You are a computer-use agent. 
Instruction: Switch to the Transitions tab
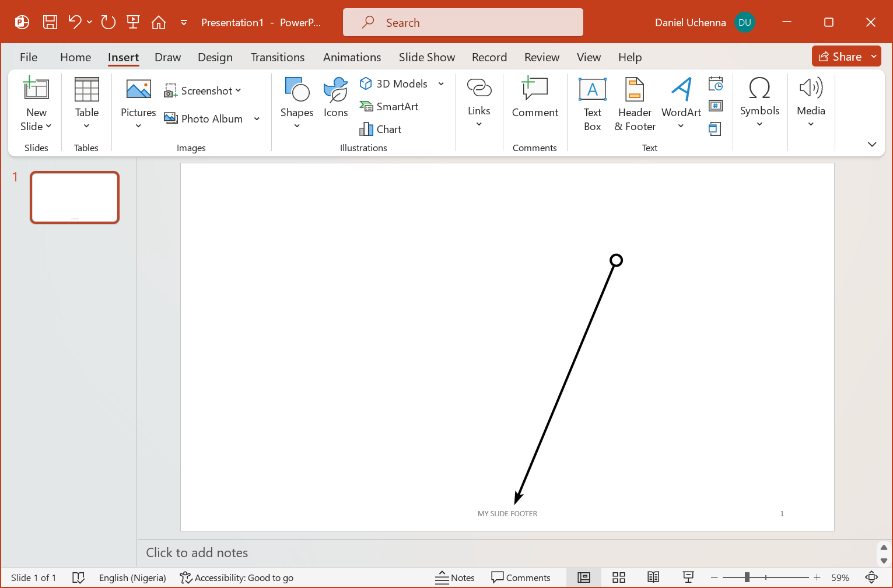tap(278, 57)
